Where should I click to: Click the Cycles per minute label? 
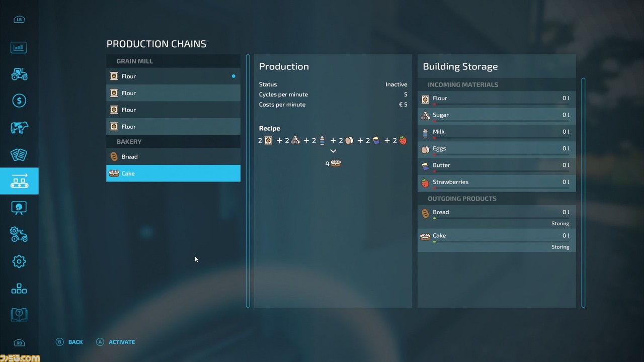[283, 95]
